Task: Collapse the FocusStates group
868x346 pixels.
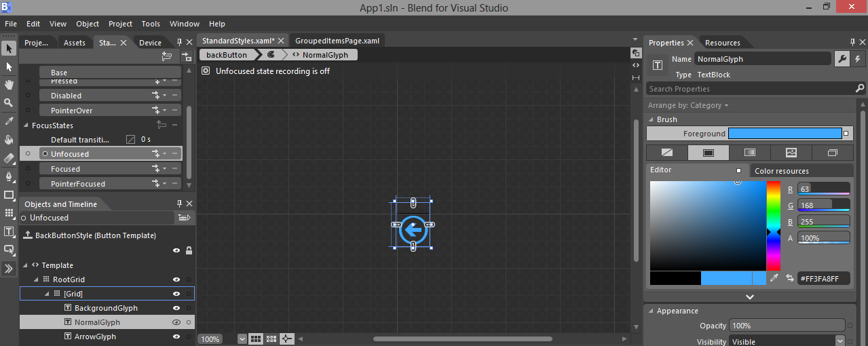Action: [x=26, y=126]
